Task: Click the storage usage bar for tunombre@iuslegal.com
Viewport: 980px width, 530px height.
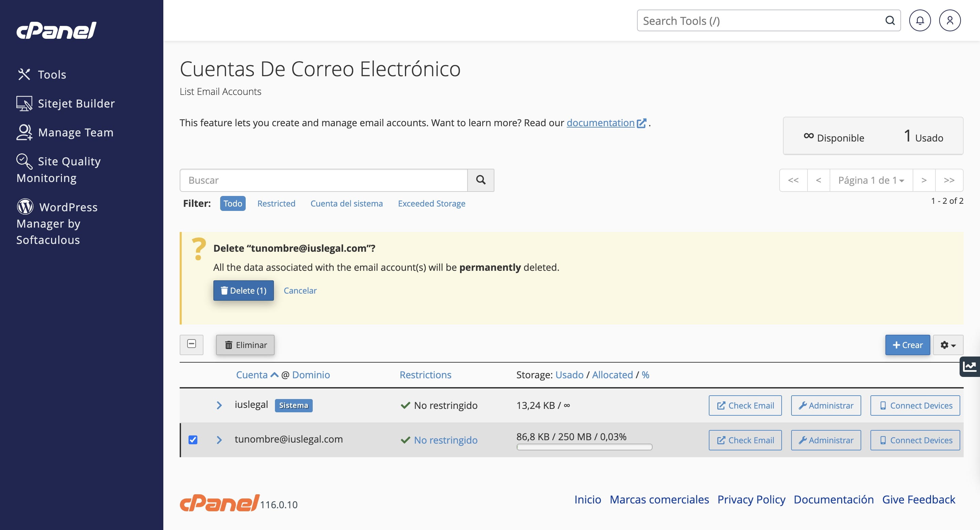Action: pyautogui.click(x=584, y=448)
